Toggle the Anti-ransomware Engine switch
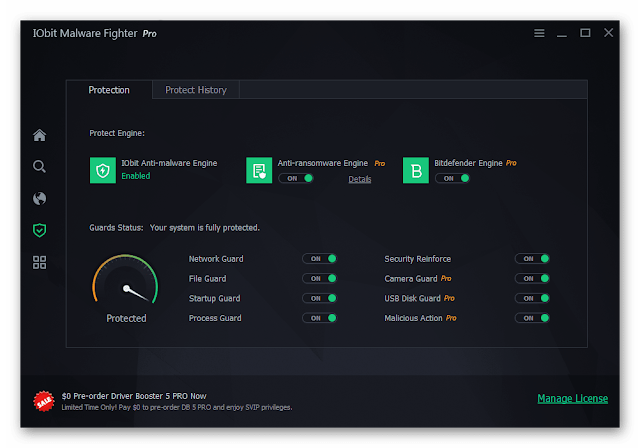This screenshot has height=448, width=640. coord(296,178)
